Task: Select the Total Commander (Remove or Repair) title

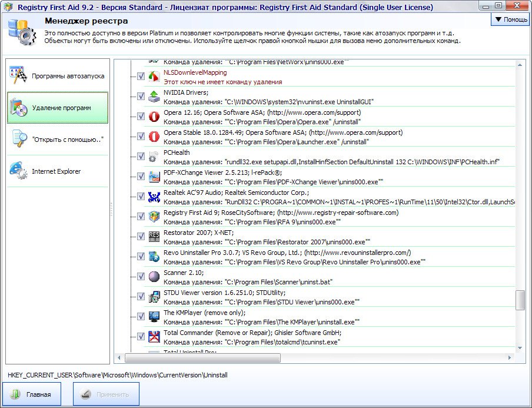Action: pyautogui.click(x=252, y=333)
